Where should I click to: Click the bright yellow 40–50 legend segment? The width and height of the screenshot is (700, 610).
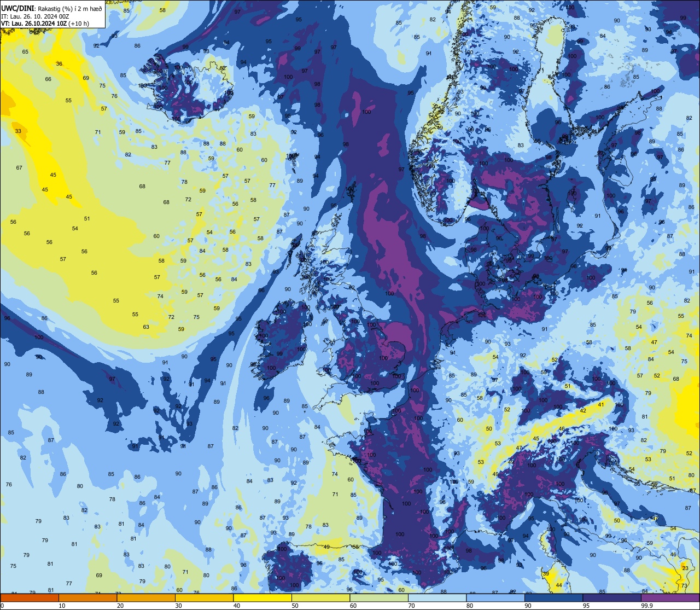point(262,597)
